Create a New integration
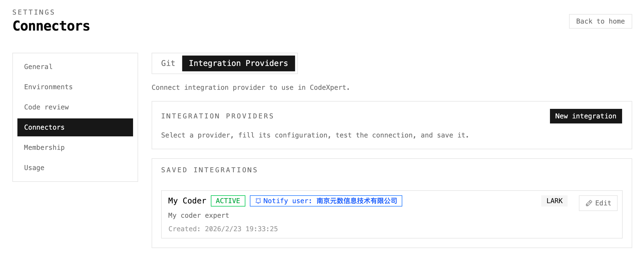Screen dimensions: 644x266 [586, 116]
